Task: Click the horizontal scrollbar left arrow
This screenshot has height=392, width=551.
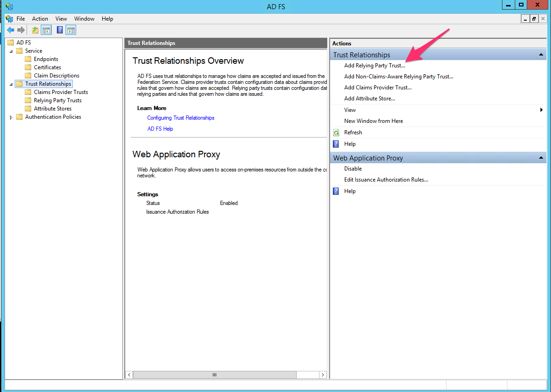Action: pos(129,375)
